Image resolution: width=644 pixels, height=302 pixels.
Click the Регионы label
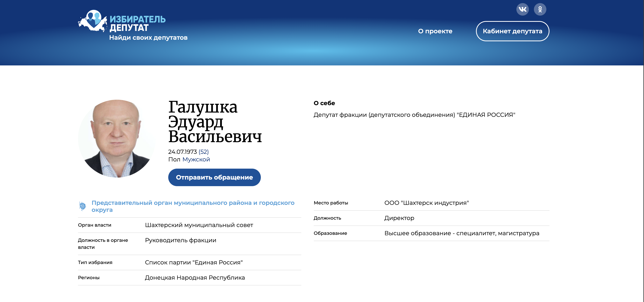88,278
